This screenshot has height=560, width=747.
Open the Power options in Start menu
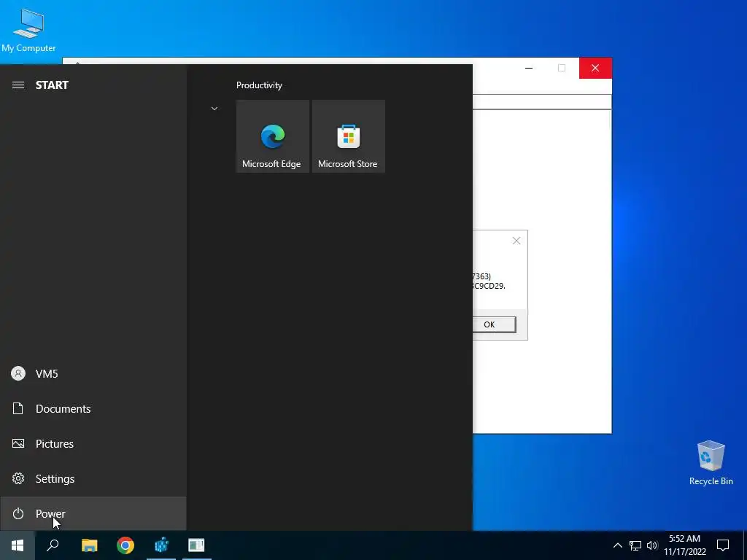[93, 513]
